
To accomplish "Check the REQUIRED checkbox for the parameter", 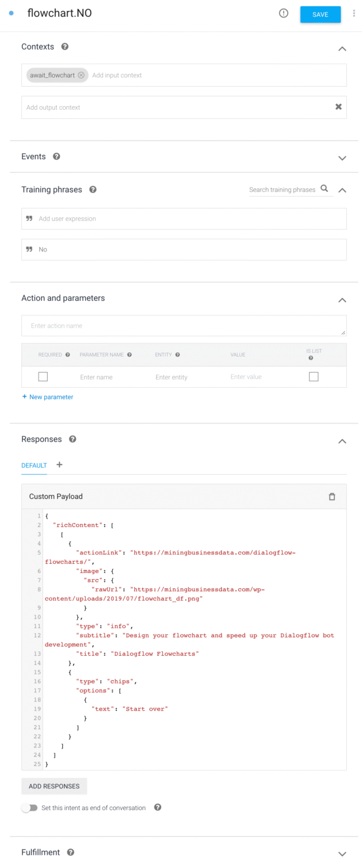I will [x=43, y=376].
